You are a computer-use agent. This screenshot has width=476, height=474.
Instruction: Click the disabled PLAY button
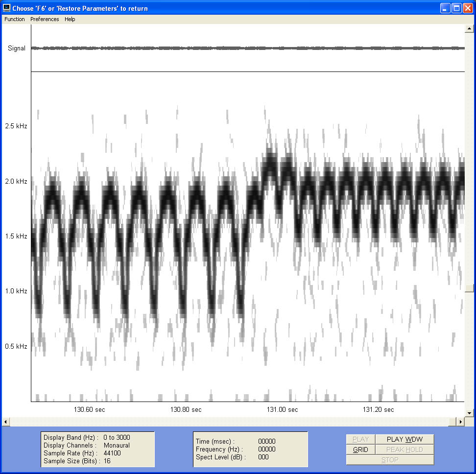[x=360, y=439]
